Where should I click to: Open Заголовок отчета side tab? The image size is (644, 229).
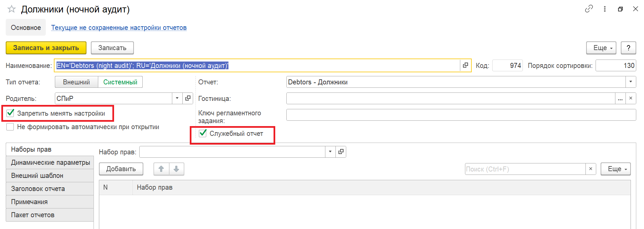50,189
